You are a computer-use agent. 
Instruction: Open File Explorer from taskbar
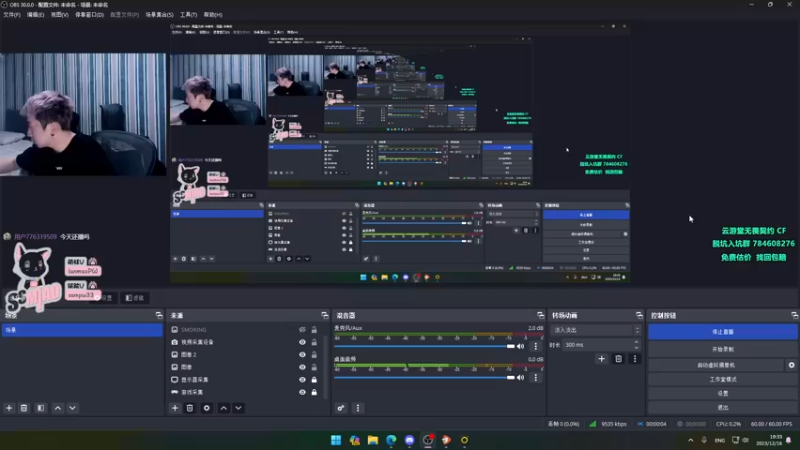click(373, 440)
